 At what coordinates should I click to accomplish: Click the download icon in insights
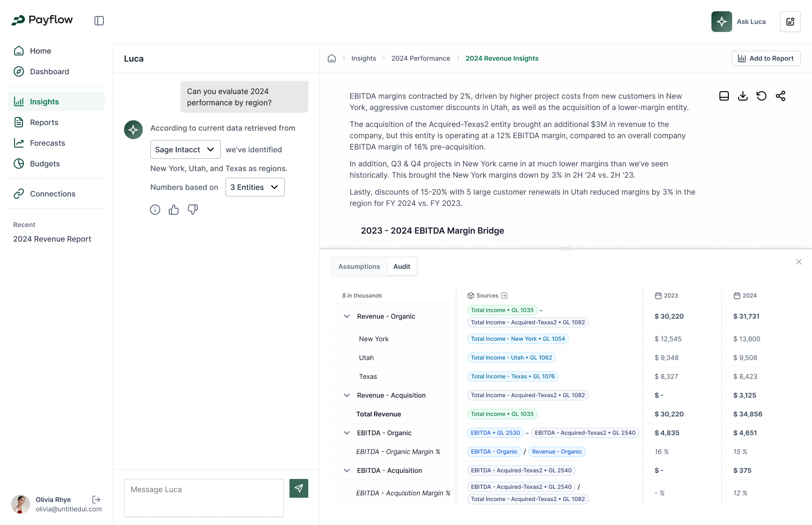(743, 96)
